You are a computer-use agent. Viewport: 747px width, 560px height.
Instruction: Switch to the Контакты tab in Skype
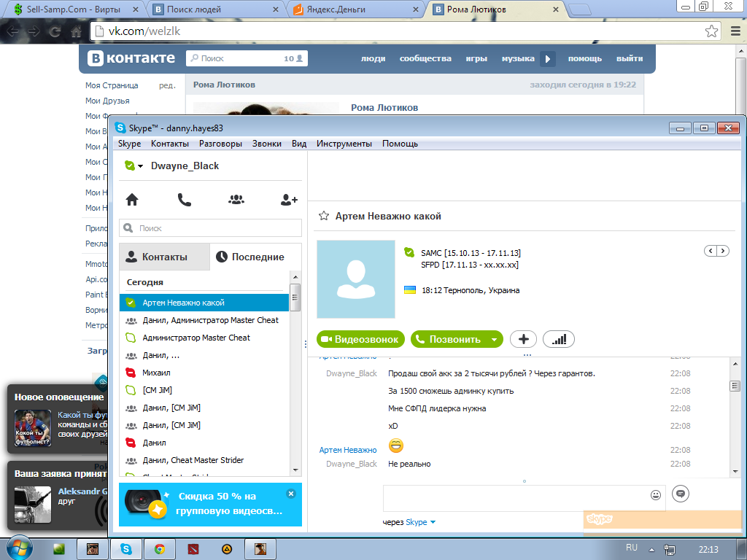pos(164,257)
